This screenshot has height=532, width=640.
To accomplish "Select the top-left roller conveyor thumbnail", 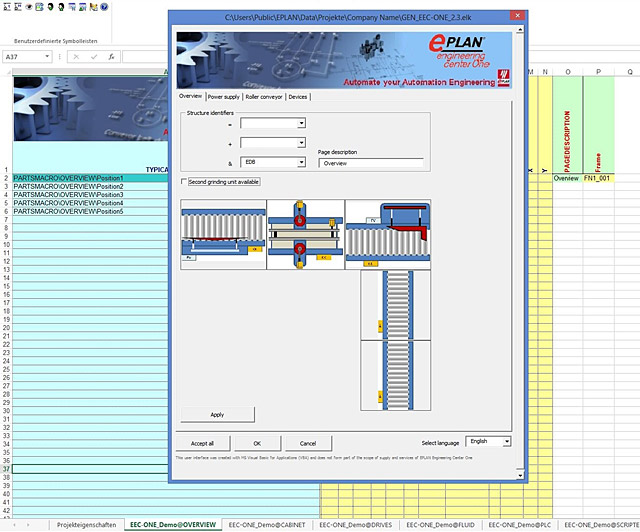I will pos(223,234).
